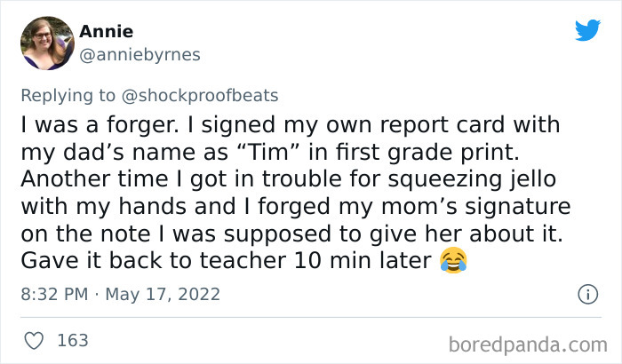This screenshot has width=622, height=364.
Task: Click the phrase 'Gave it back to teacher'
Action: point(153,260)
